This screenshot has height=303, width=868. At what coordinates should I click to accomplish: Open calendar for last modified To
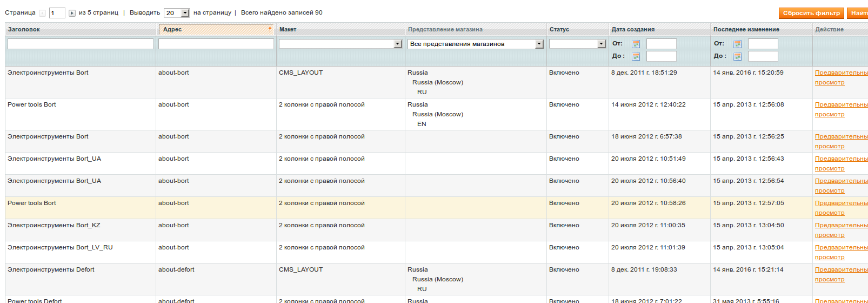[737, 56]
